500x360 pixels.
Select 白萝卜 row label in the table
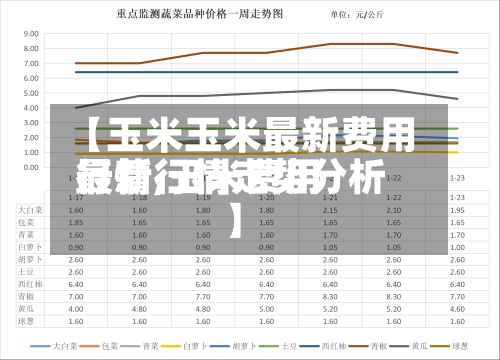[x=30, y=247]
